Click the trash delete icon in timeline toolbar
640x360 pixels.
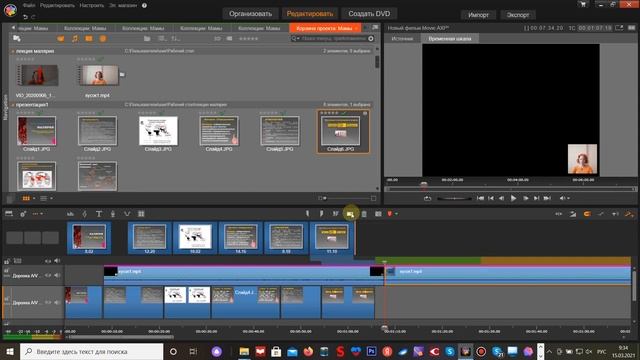(x=364, y=214)
